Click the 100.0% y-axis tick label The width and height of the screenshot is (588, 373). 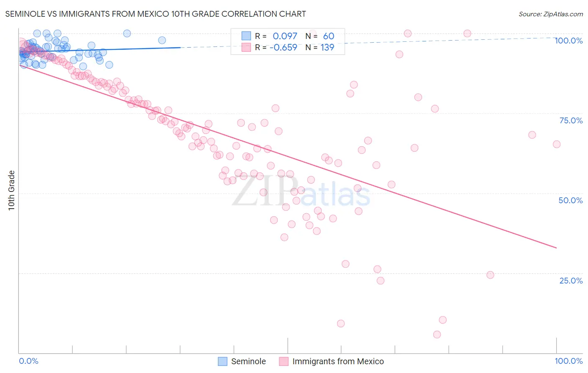click(569, 41)
